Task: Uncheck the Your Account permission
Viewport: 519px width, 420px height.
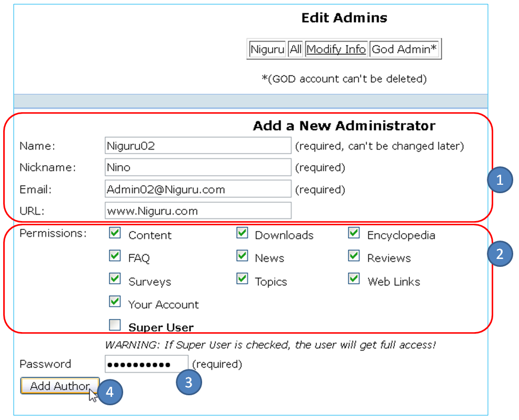Action: click(x=115, y=302)
